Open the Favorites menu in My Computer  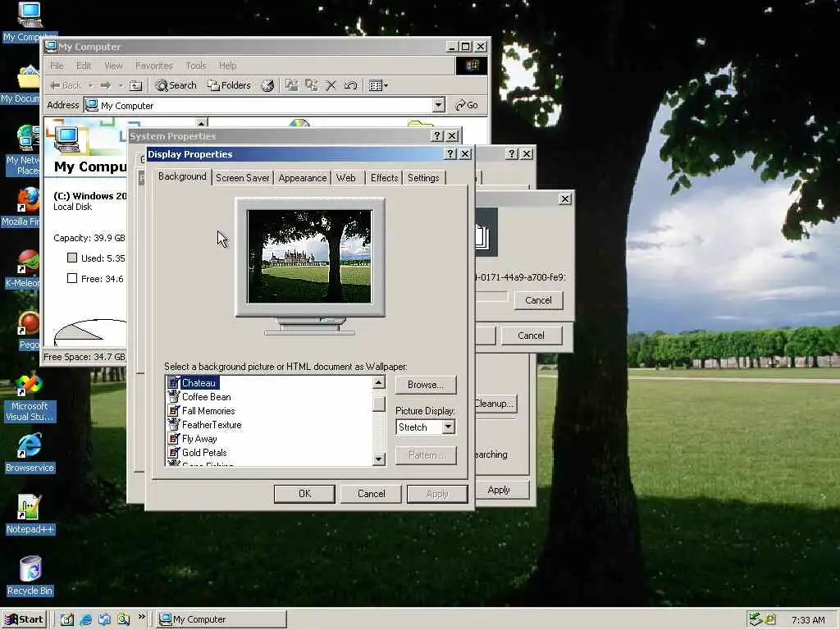pyautogui.click(x=153, y=66)
